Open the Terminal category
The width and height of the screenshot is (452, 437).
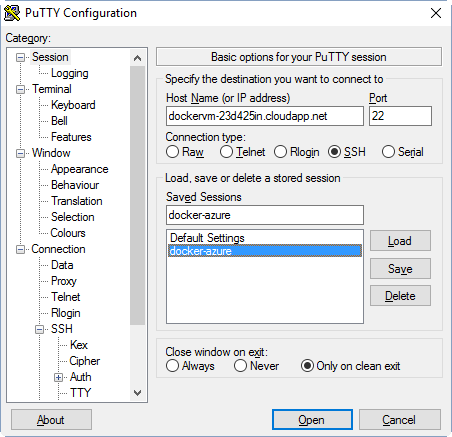tap(52, 89)
